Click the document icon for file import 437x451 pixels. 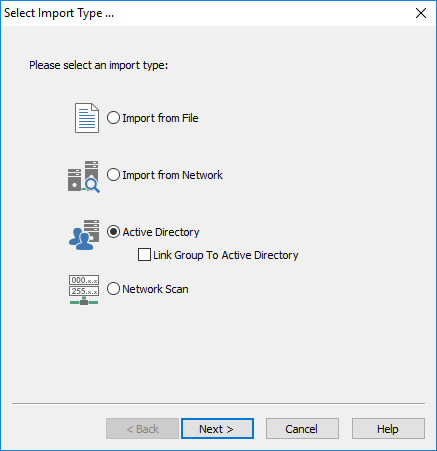coord(87,118)
